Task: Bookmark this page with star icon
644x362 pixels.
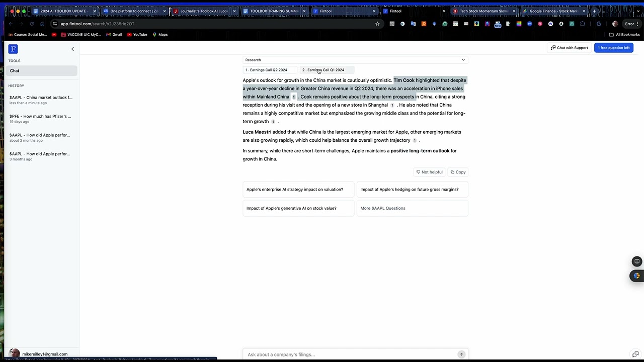Action: pos(377,24)
